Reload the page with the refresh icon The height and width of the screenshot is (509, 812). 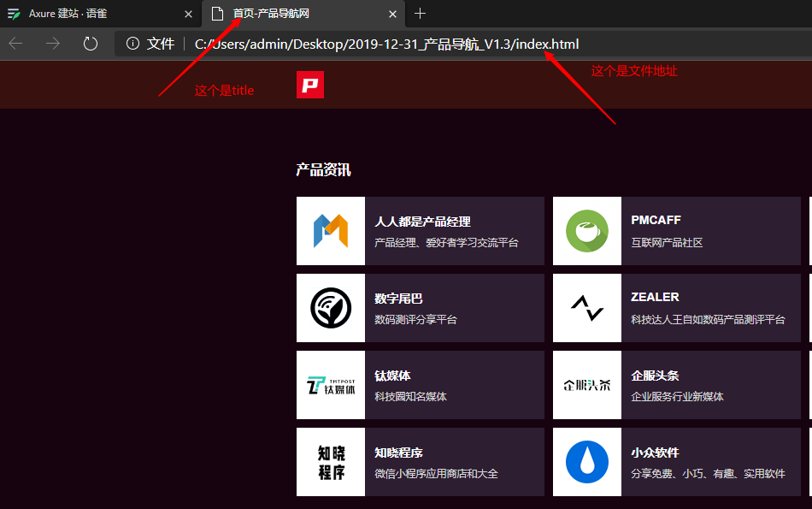coord(91,44)
